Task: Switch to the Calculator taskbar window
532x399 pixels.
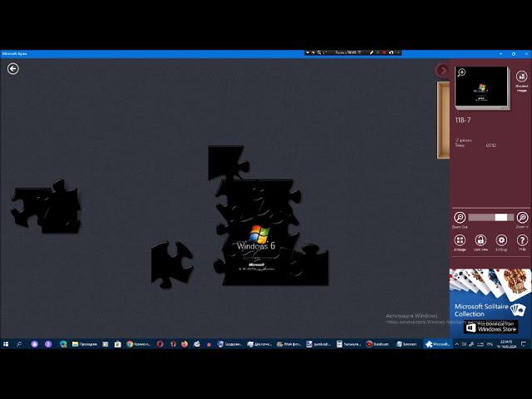Action: pyautogui.click(x=348, y=344)
